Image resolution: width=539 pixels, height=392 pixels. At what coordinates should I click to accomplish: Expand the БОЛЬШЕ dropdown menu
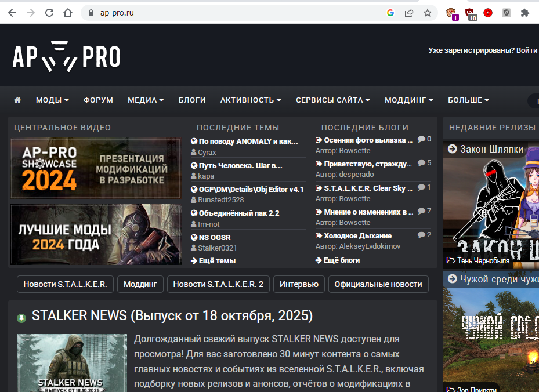click(468, 100)
